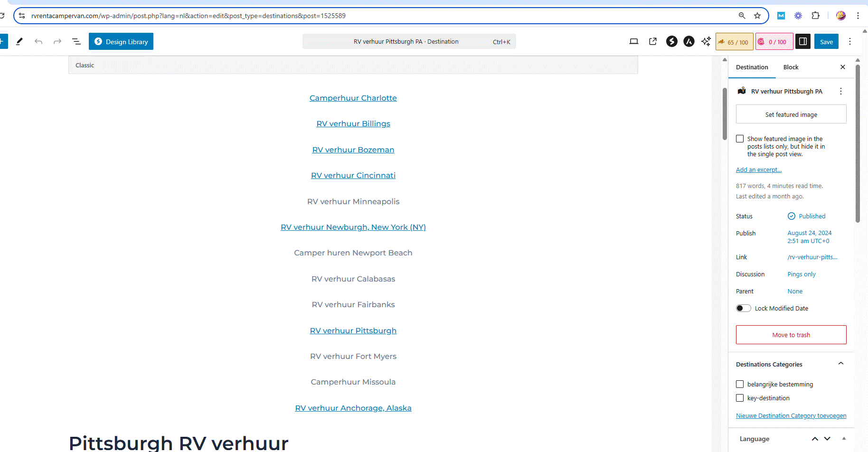Open RV verhuur Newburgh, New York link
The height and width of the screenshot is (452, 868).
[x=353, y=227]
